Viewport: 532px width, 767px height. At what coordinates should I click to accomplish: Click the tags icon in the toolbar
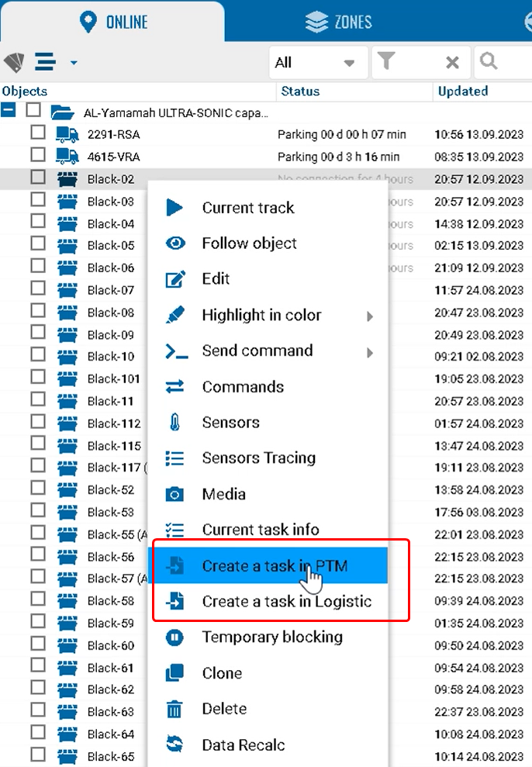pyautogui.click(x=14, y=63)
